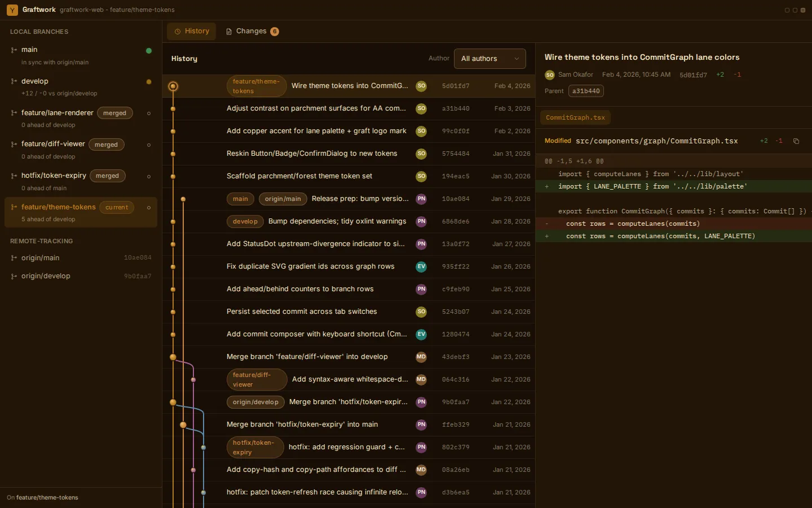
Task: Click the Graftwork app logo icon
Action: [x=12, y=10]
